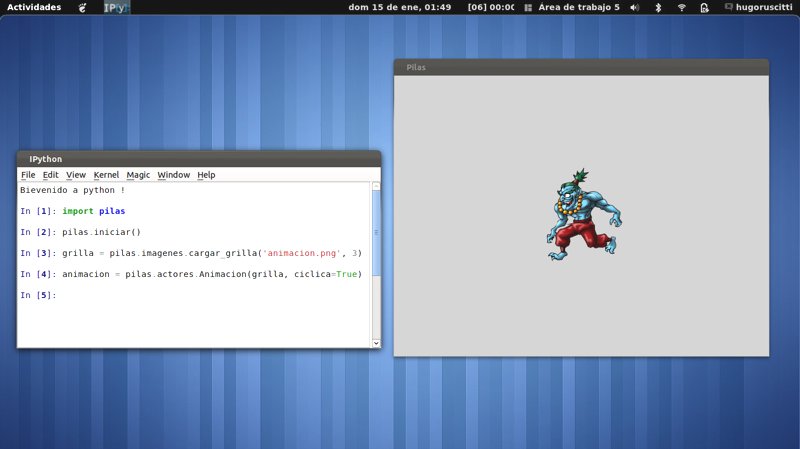This screenshot has height=449, width=800.
Task: Click the 'animacion.png' string in line 3
Action: click(x=302, y=253)
